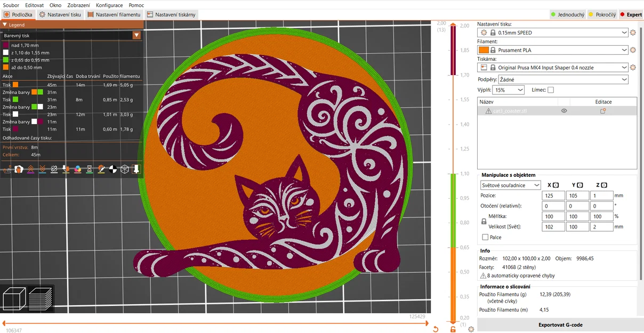Viewport: 644px width, 333px height.
Task: Open the Barevný tisk view type dropdown
Action: coord(71,35)
